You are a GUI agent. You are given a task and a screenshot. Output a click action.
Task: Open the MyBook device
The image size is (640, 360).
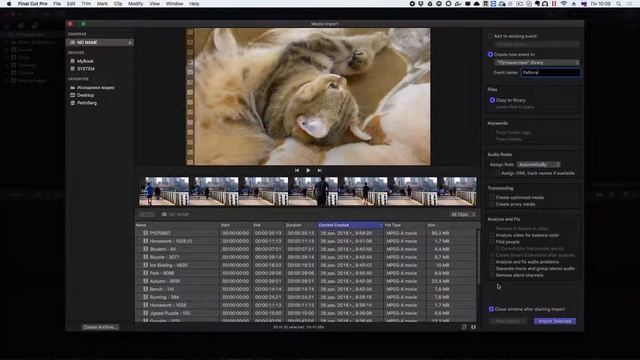[85, 61]
